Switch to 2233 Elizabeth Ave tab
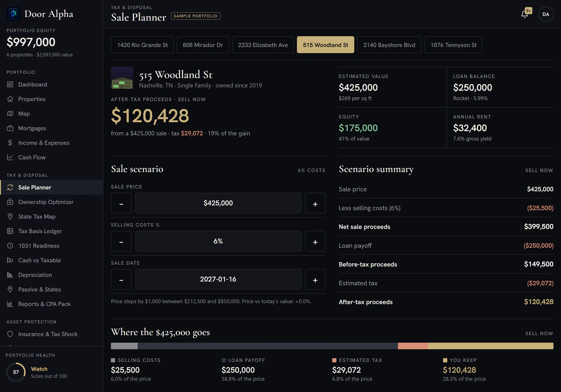 (263, 45)
